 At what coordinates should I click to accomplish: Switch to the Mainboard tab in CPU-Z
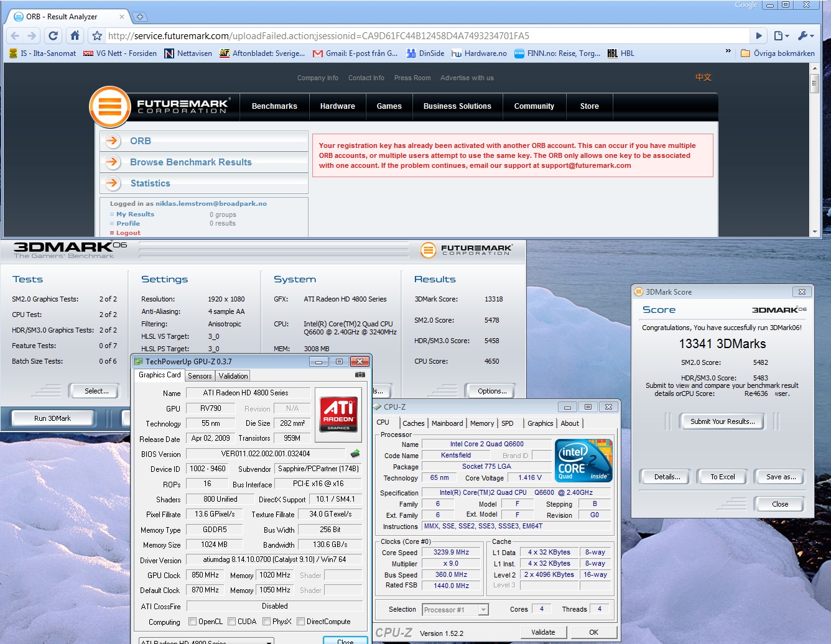coord(447,423)
